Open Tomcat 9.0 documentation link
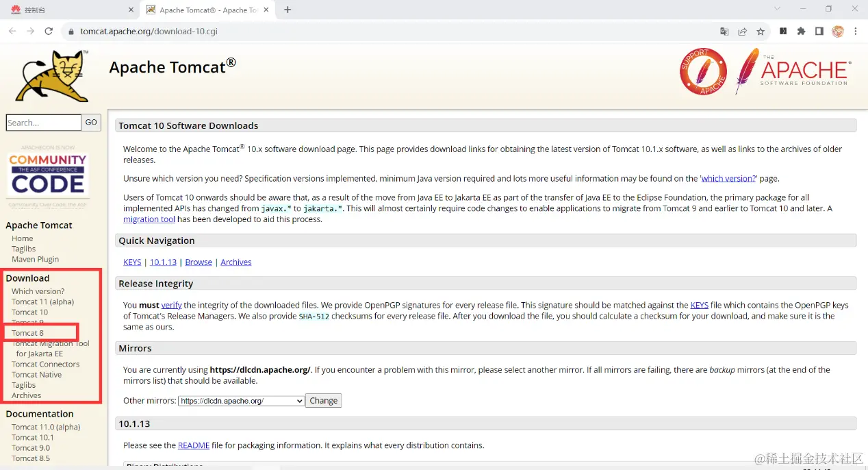868x470 pixels. [31, 448]
